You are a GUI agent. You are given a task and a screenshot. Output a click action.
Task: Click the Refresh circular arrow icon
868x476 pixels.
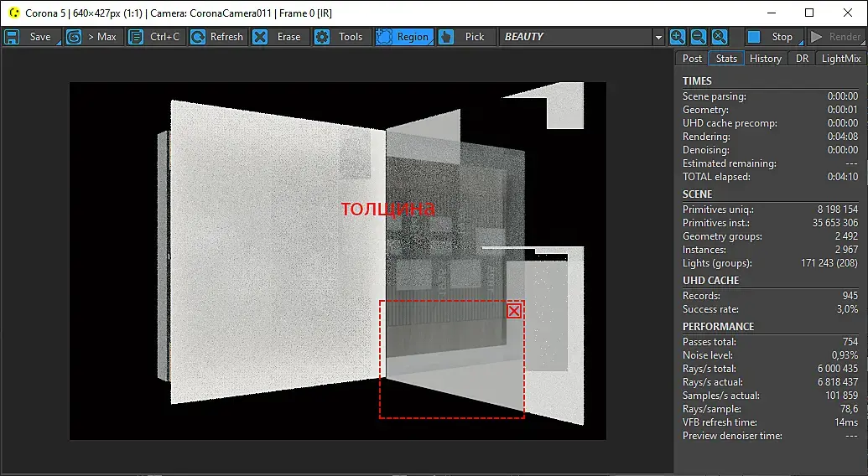[198, 37]
